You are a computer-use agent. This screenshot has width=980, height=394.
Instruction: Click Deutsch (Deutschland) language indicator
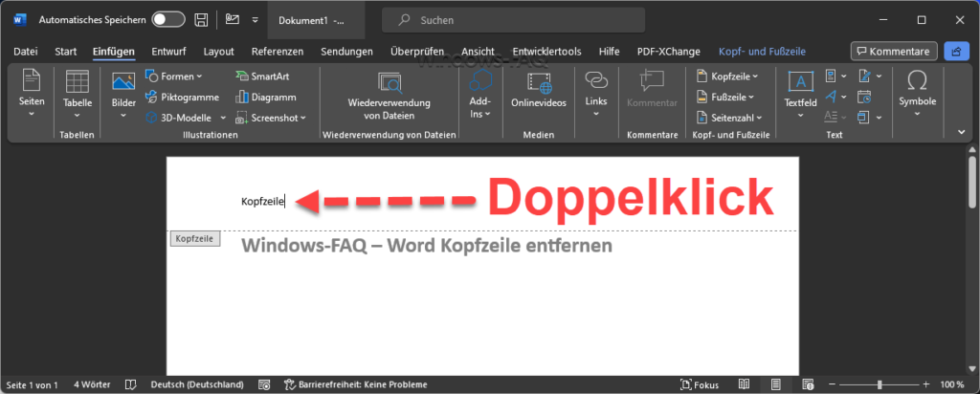[x=197, y=384]
